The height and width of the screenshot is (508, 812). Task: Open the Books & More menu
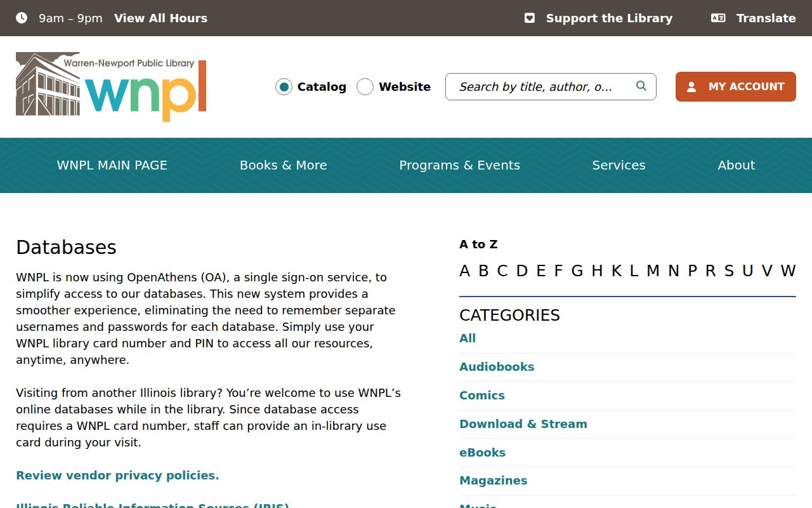(x=284, y=165)
